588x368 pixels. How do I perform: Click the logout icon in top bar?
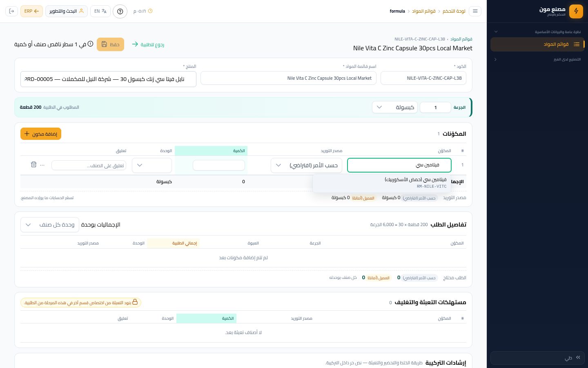pyautogui.click(x=11, y=11)
